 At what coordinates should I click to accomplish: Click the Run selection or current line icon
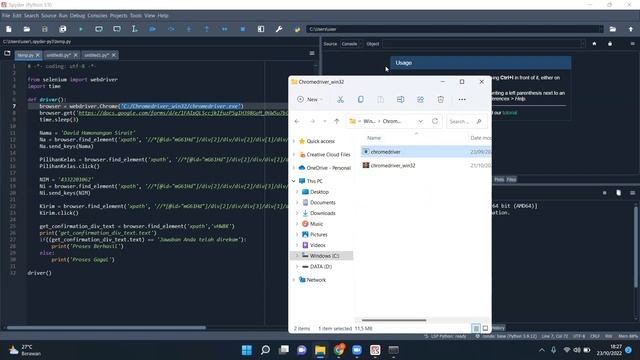135,29
